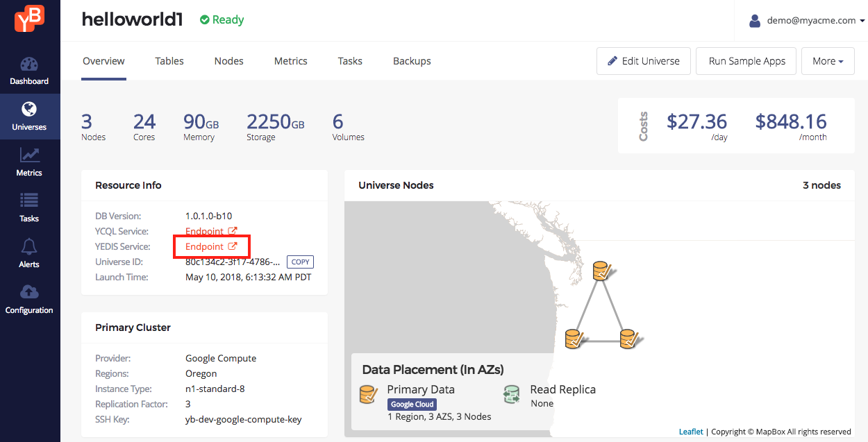This screenshot has height=442, width=868.
Task: Select the Universes globe icon
Action: [29, 110]
